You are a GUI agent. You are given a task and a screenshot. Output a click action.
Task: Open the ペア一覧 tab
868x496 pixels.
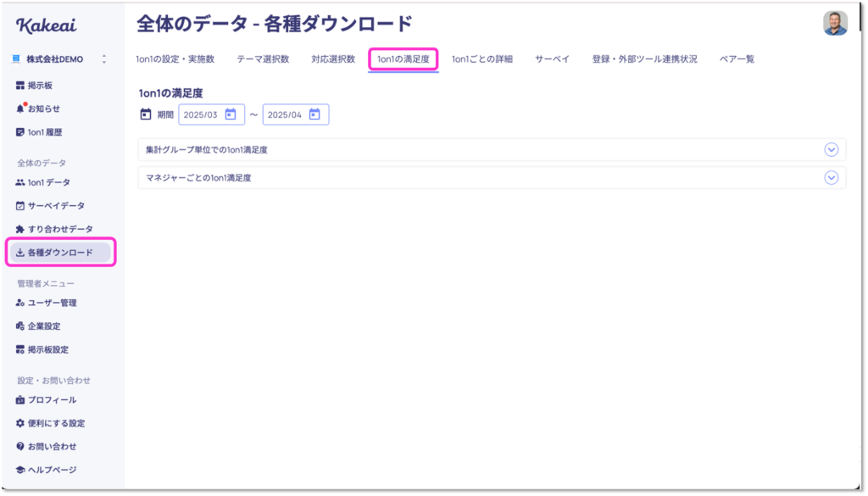point(737,59)
